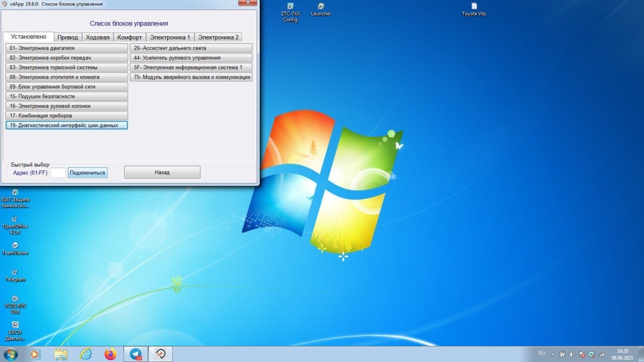Switch to the Привод tab
The height and width of the screenshot is (362, 644).
coord(67,37)
